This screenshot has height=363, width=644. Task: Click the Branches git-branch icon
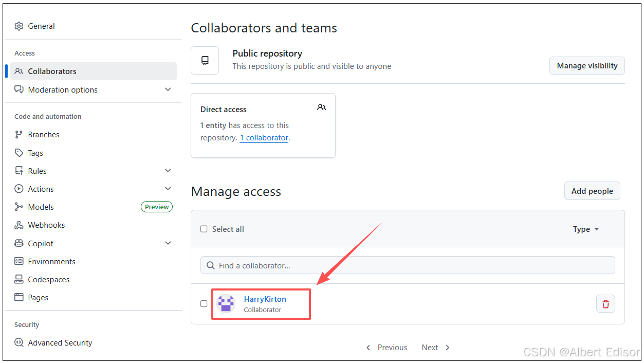click(x=19, y=135)
